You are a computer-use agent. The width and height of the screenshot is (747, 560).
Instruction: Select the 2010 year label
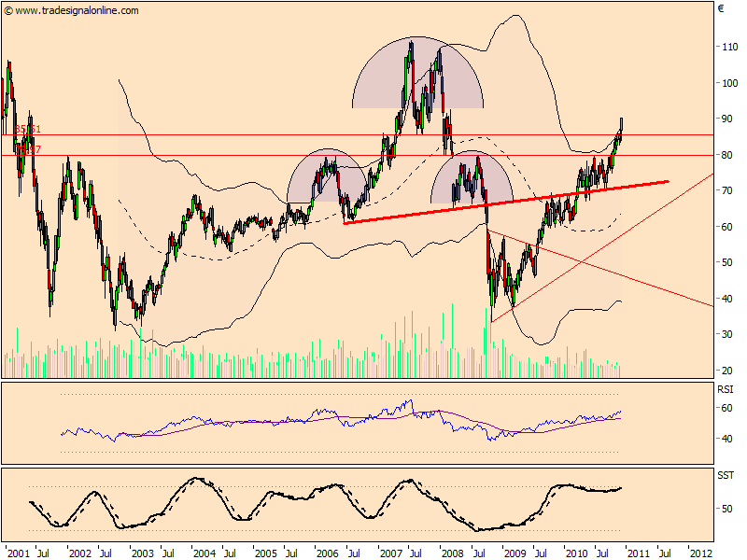point(576,553)
